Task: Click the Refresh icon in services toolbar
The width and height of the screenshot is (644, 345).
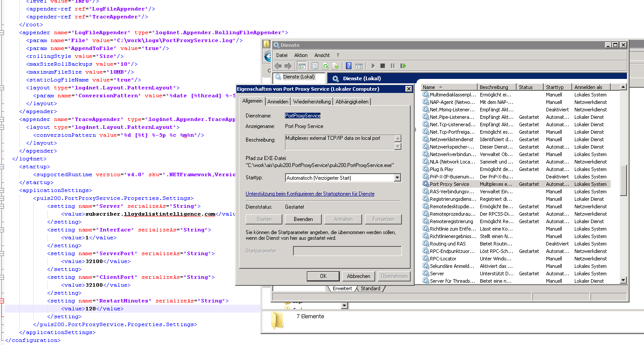Action: point(325,66)
